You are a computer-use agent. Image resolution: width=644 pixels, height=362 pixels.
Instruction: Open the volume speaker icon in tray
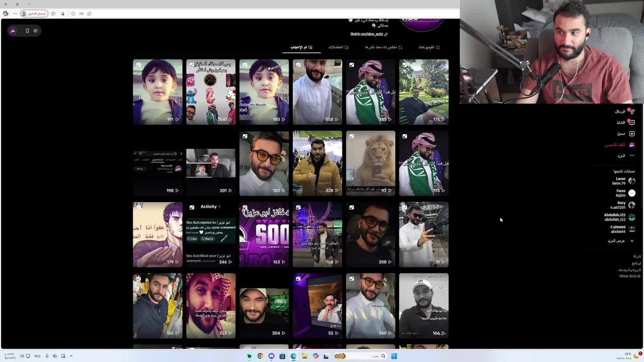click(x=22, y=356)
